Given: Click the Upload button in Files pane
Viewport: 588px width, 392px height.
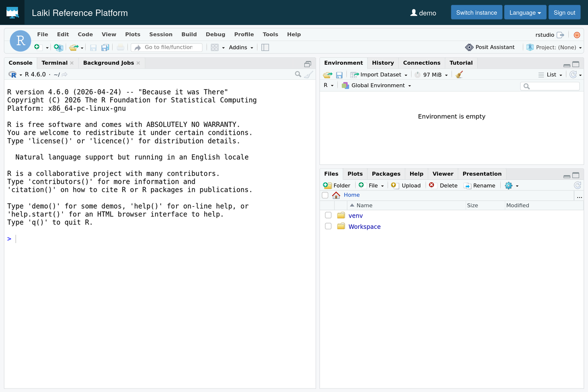Looking at the screenshot, I should [x=406, y=185].
